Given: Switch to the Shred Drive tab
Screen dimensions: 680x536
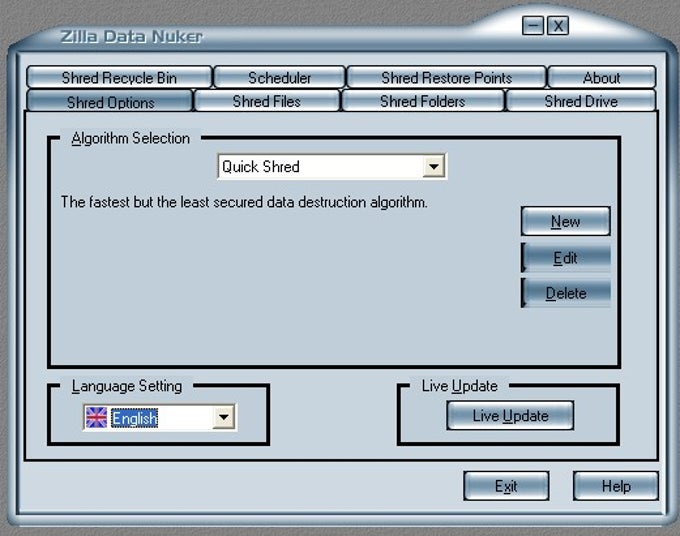Looking at the screenshot, I should pyautogui.click(x=581, y=101).
